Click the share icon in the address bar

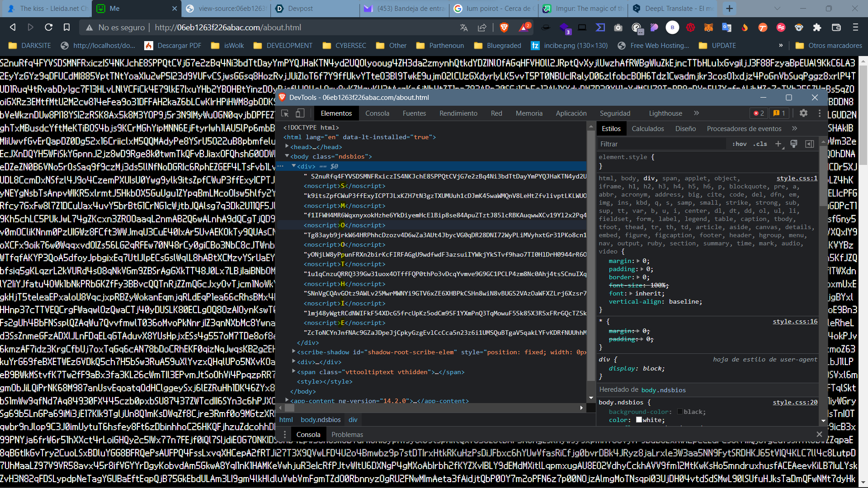click(482, 28)
